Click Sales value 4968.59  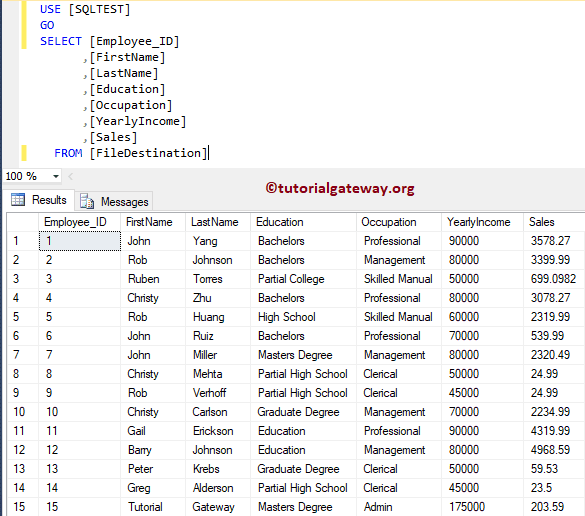(x=554, y=450)
